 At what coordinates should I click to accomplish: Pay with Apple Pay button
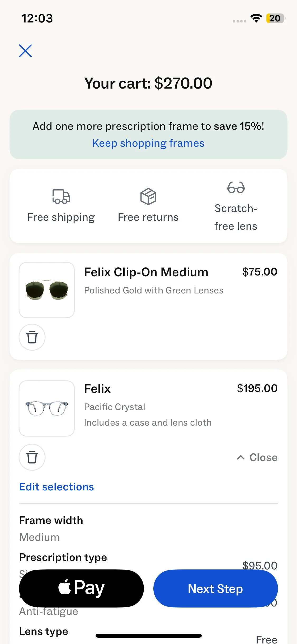point(81,588)
